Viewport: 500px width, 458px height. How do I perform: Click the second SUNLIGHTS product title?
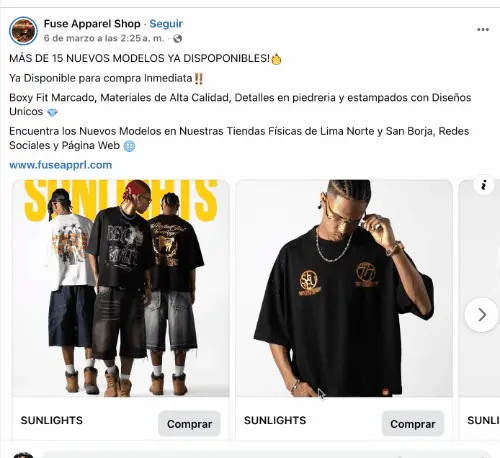click(x=275, y=420)
